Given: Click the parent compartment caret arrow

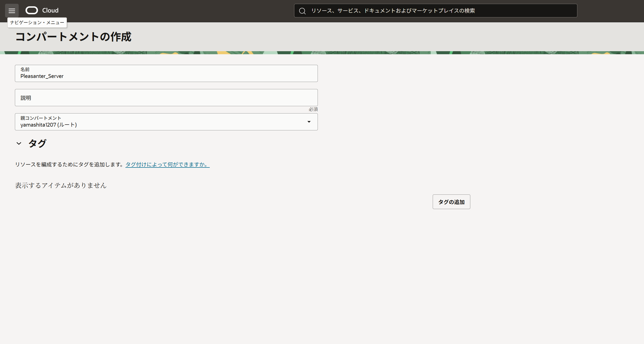Looking at the screenshot, I should (309, 122).
